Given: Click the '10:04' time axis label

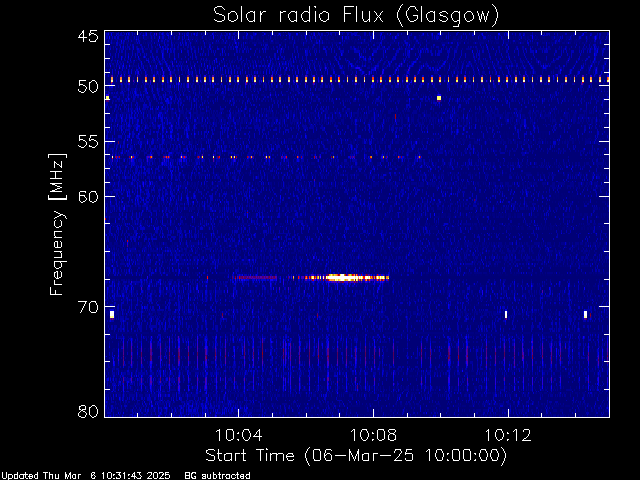Looking at the screenshot, I should click(239, 435).
